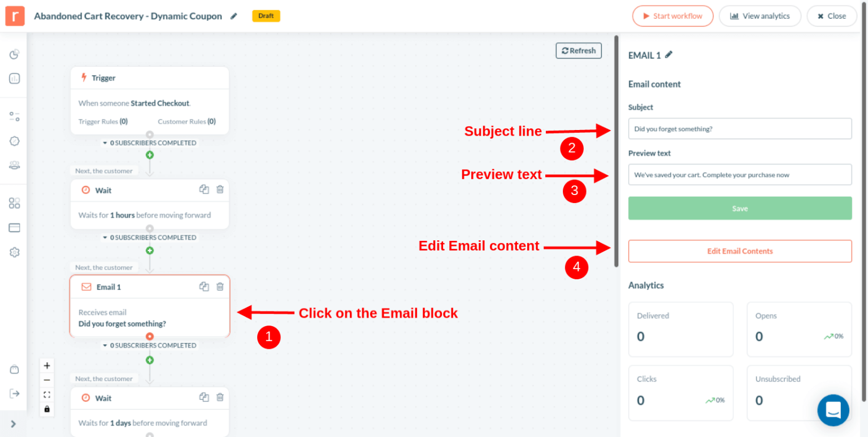Toggle fullscreen view on the canvas

pyautogui.click(x=47, y=395)
